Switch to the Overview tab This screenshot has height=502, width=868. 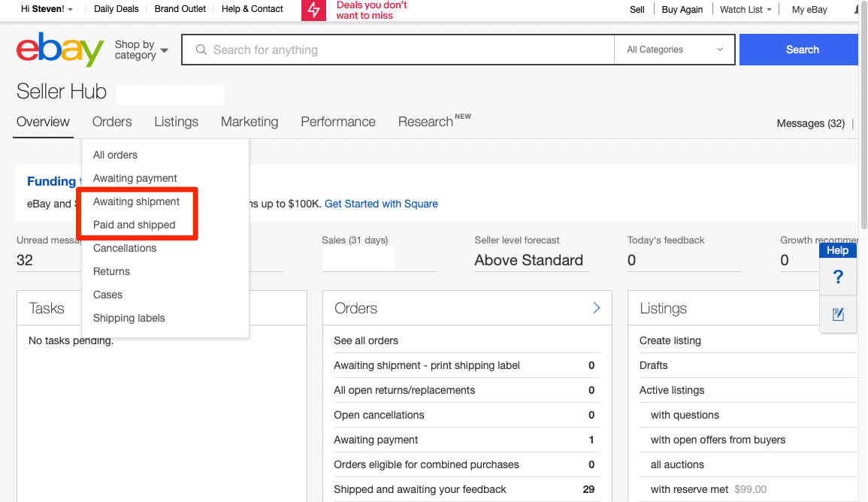pos(43,122)
